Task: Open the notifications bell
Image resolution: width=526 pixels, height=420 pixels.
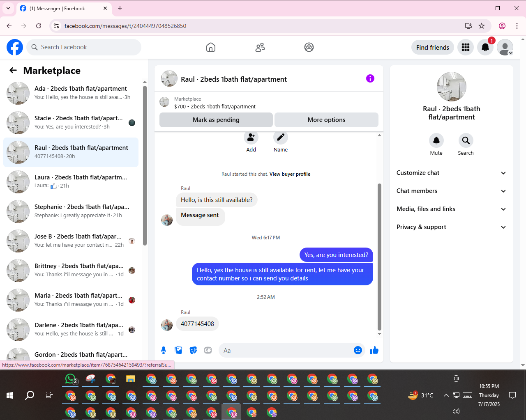Action: 485,47
